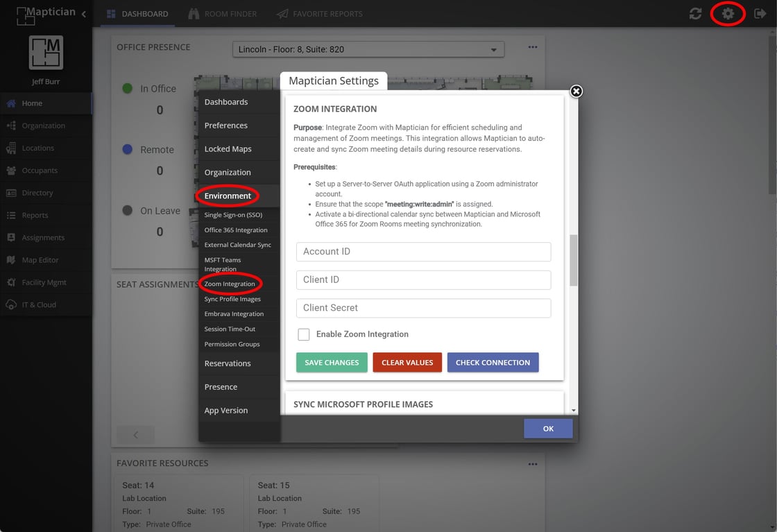Open Office Presence three-dot options menu
This screenshot has width=777, height=532.
(x=532, y=47)
